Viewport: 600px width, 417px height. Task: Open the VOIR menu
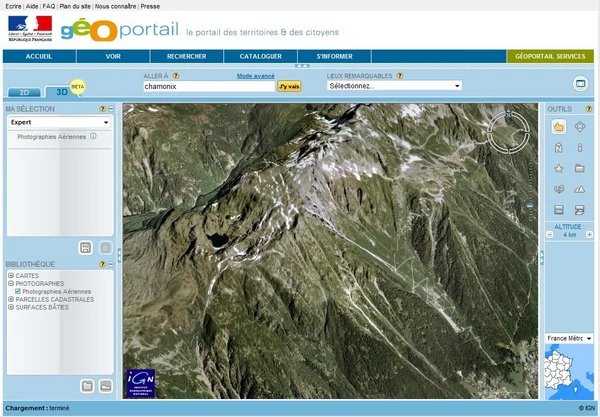(113, 56)
